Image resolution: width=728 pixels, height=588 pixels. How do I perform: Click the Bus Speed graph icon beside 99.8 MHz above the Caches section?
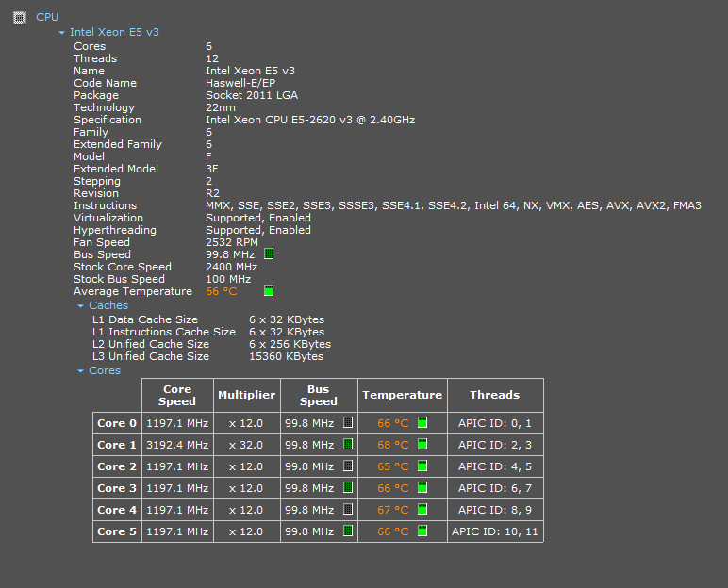tap(269, 253)
